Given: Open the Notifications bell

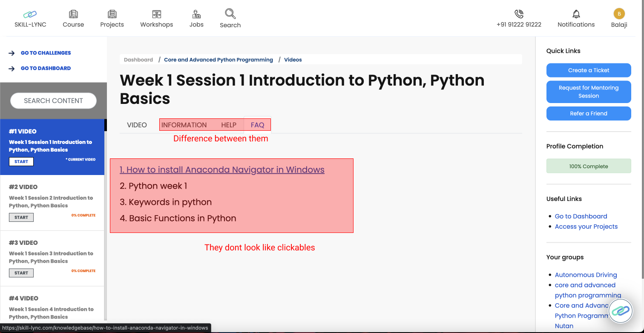Looking at the screenshot, I should (576, 14).
